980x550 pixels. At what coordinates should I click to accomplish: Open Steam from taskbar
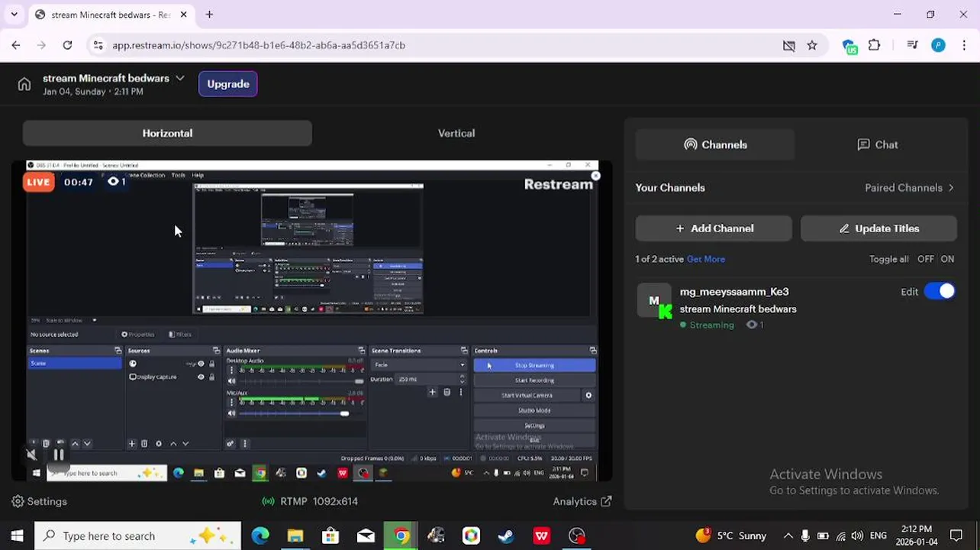(506, 535)
